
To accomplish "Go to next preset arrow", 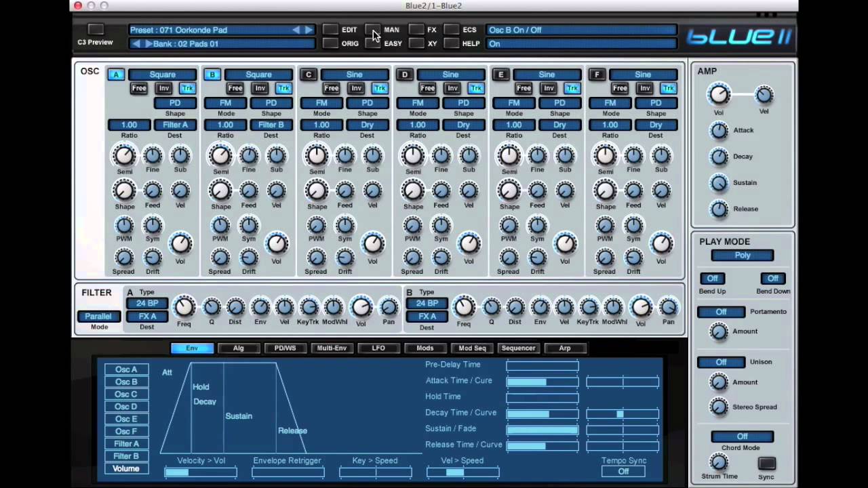I will (309, 30).
